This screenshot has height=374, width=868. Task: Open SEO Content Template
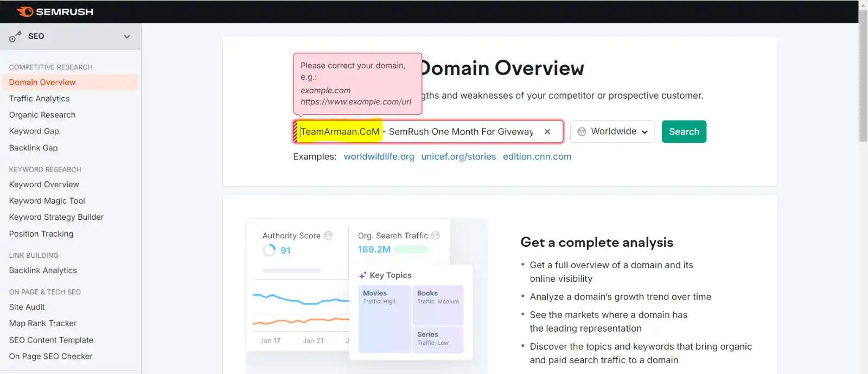[51, 340]
